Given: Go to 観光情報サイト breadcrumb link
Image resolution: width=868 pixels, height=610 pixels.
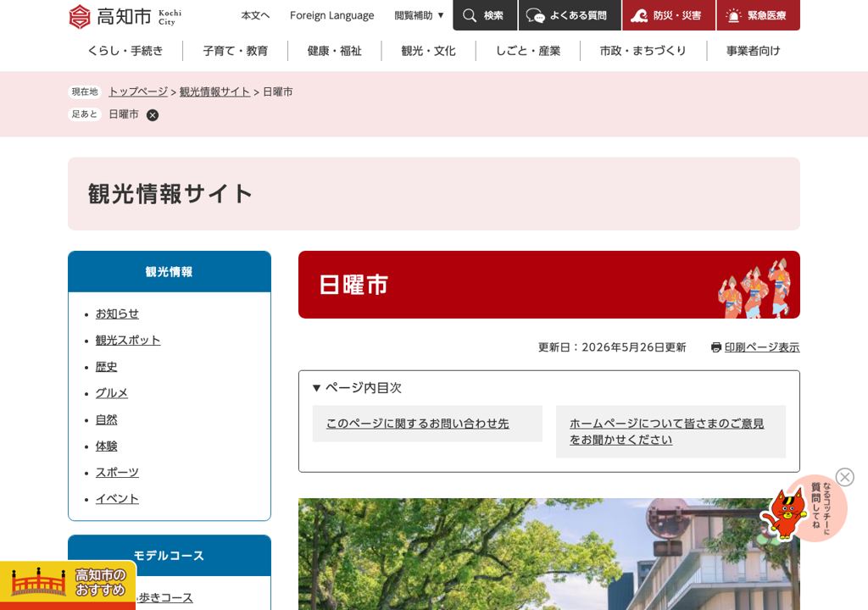Looking at the screenshot, I should 214,91.
